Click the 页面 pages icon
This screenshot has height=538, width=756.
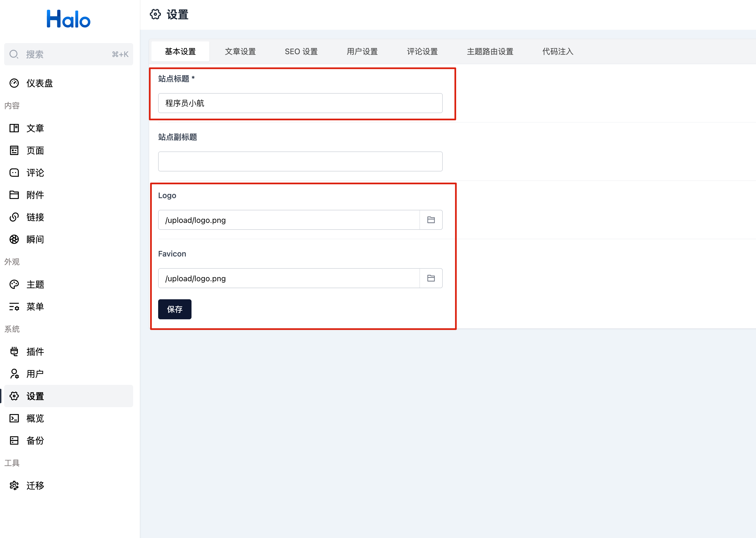coord(14,150)
